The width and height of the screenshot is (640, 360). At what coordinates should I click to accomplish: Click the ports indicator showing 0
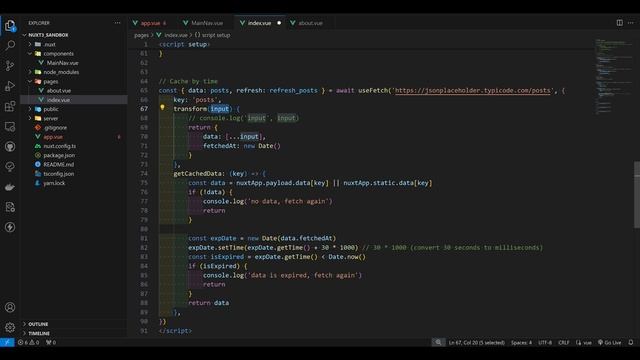tap(51, 342)
